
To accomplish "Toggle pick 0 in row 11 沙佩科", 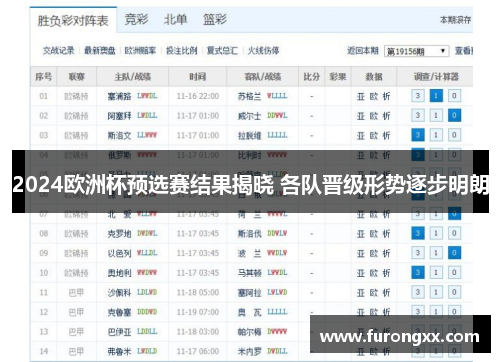I will (454, 292).
